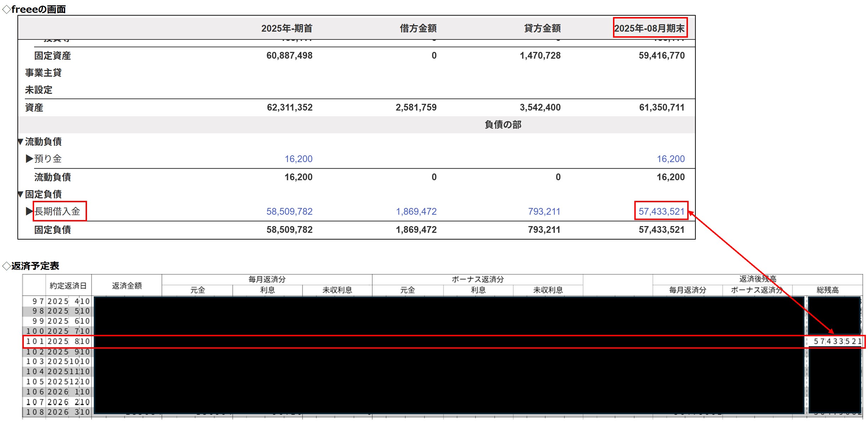
Task: Open 預り金 account label
Action: click(x=48, y=159)
